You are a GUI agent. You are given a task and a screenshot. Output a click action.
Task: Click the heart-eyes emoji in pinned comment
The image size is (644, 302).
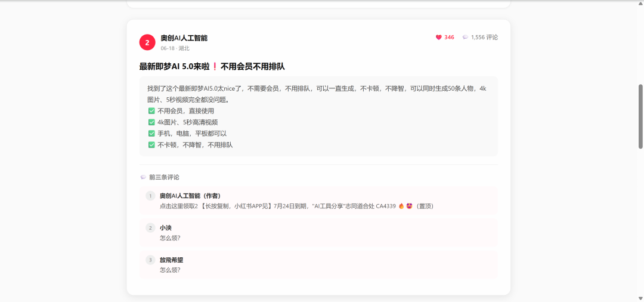point(409,207)
